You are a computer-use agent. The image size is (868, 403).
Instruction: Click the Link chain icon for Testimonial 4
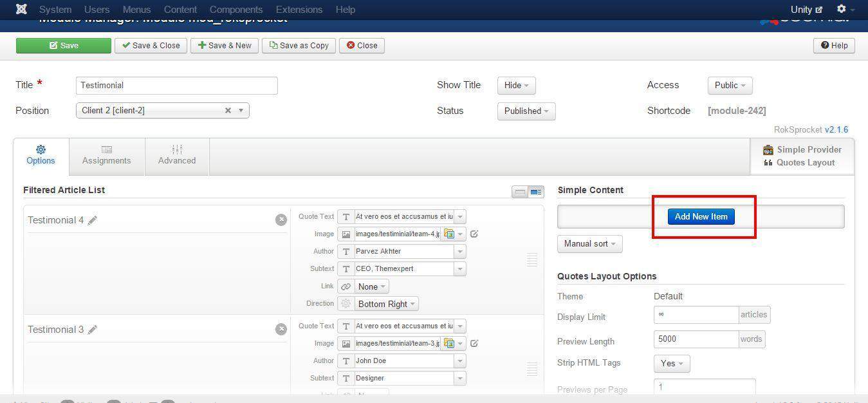click(346, 286)
